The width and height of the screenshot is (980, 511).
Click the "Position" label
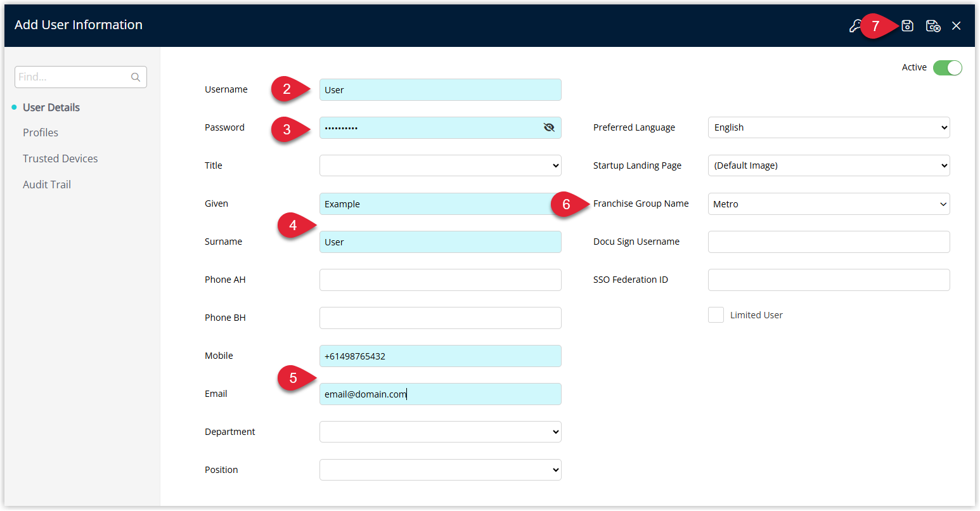click(x=221, y=470)
